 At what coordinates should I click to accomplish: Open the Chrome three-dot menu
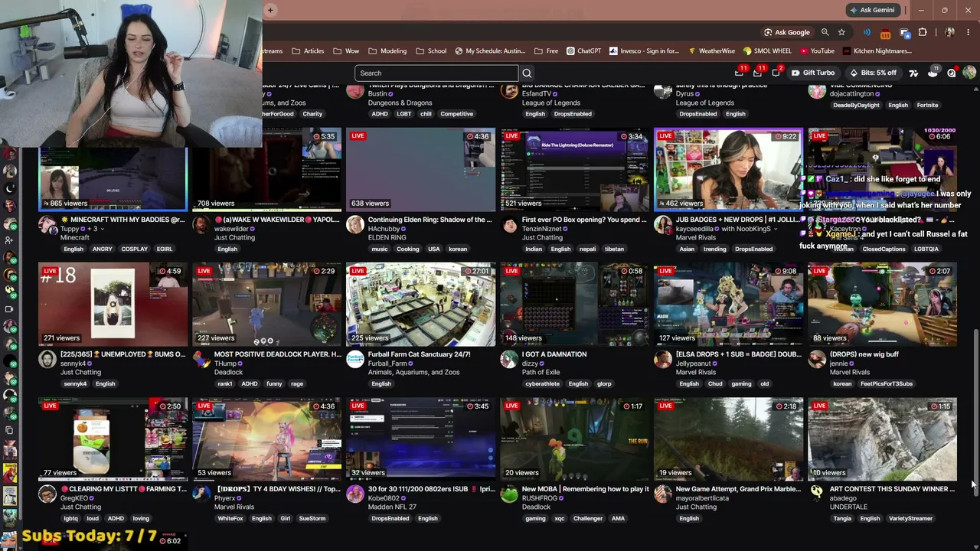[969, 32]
